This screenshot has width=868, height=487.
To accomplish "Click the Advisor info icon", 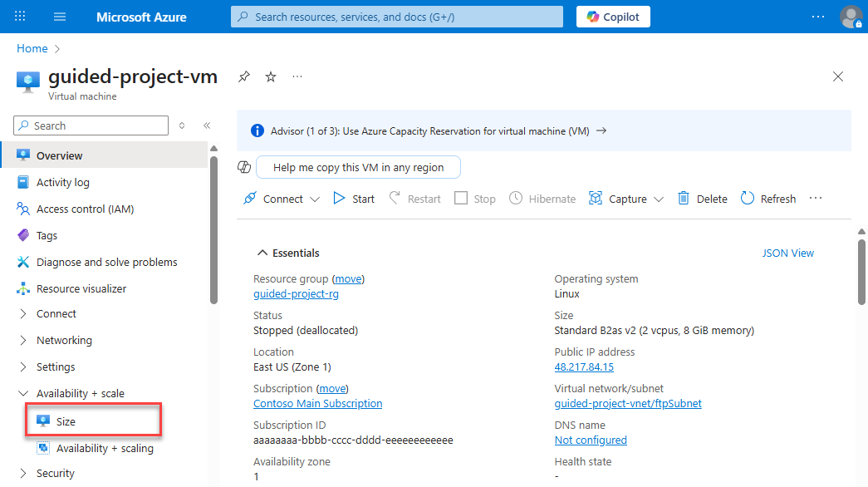I will pos(257,130).
